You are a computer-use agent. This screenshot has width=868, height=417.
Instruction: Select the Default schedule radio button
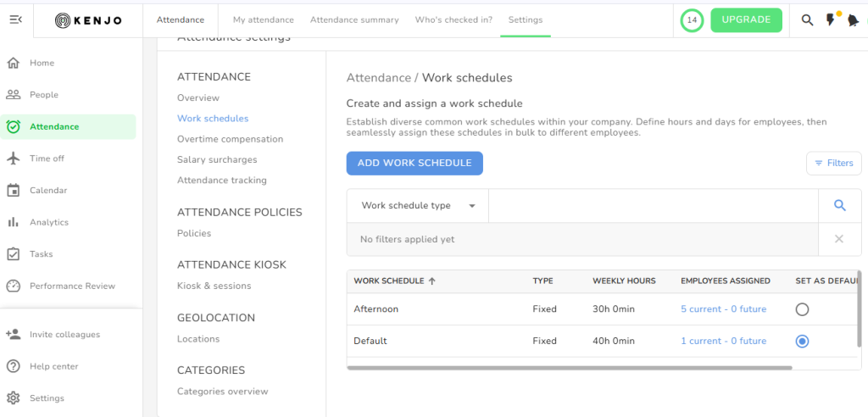tap(802, 341)
